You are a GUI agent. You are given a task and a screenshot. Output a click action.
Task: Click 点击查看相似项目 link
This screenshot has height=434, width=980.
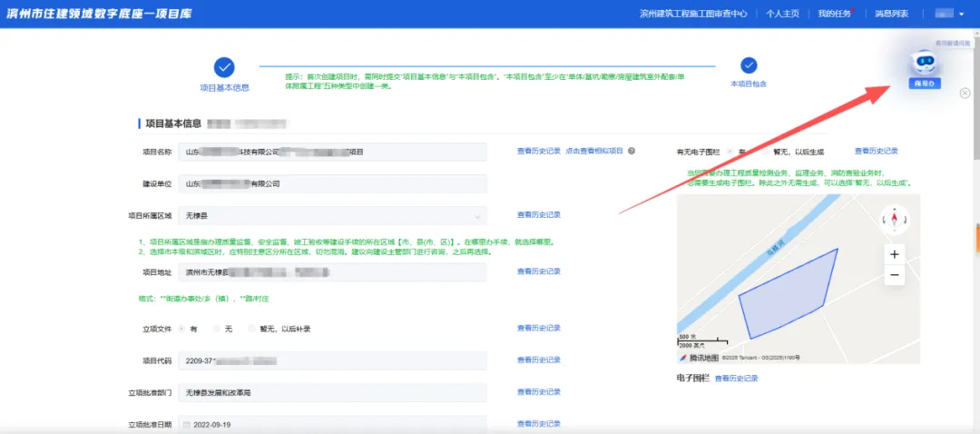pyautogui.click(x=594, y=151)
